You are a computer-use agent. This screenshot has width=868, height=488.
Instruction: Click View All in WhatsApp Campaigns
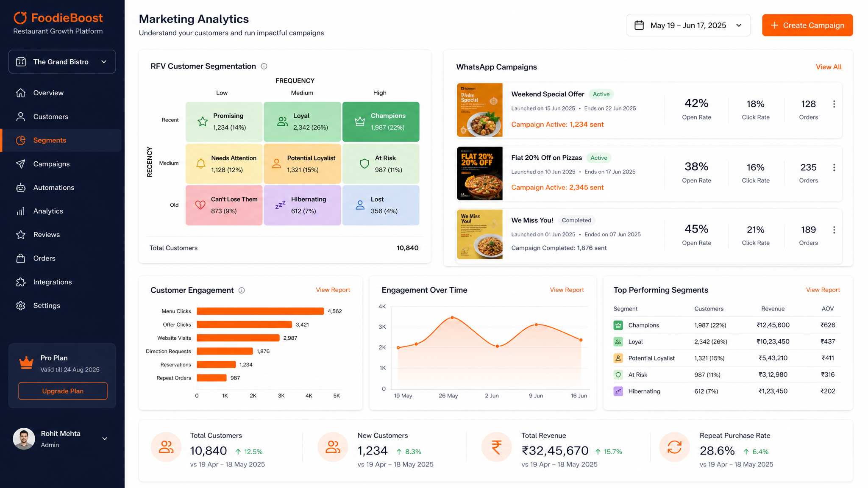829,67
